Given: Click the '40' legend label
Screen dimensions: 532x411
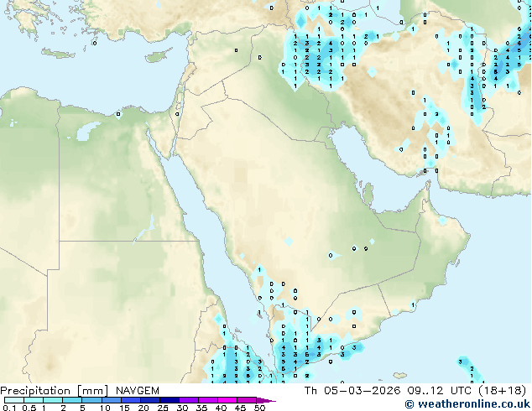Looking at the screenshot, I should point(221,408).
